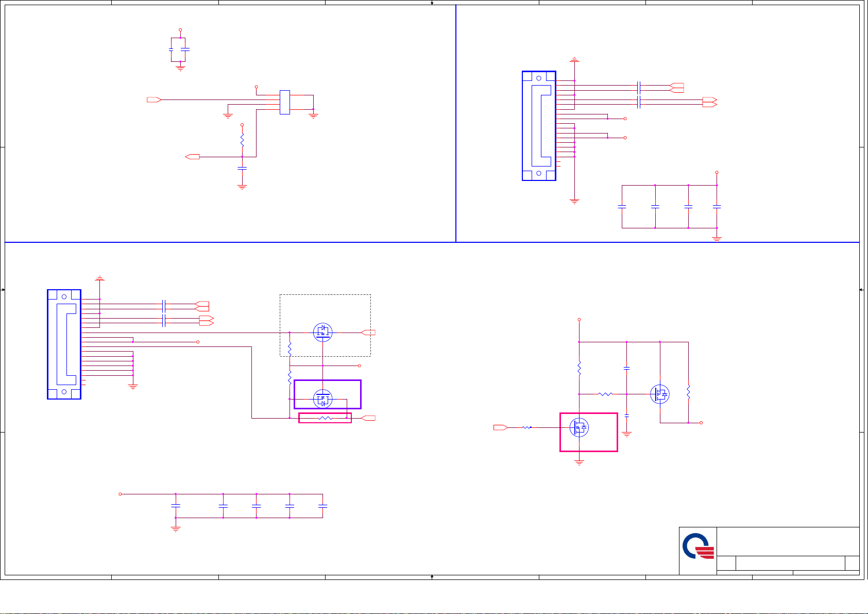
Task: Select the small gate resistor after the input port
Action: 526,427
